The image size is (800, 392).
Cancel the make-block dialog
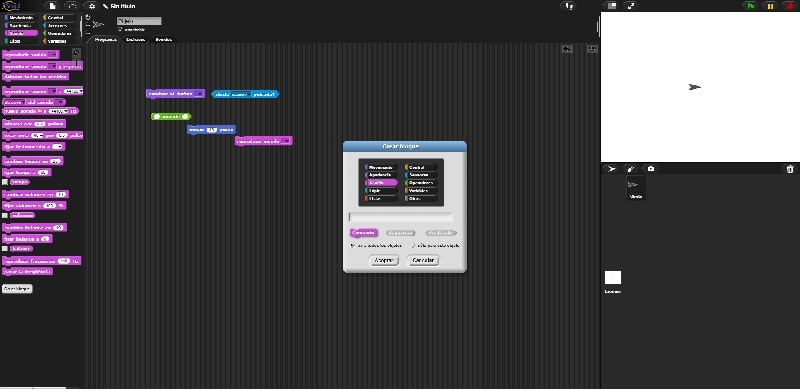(423, 260)
